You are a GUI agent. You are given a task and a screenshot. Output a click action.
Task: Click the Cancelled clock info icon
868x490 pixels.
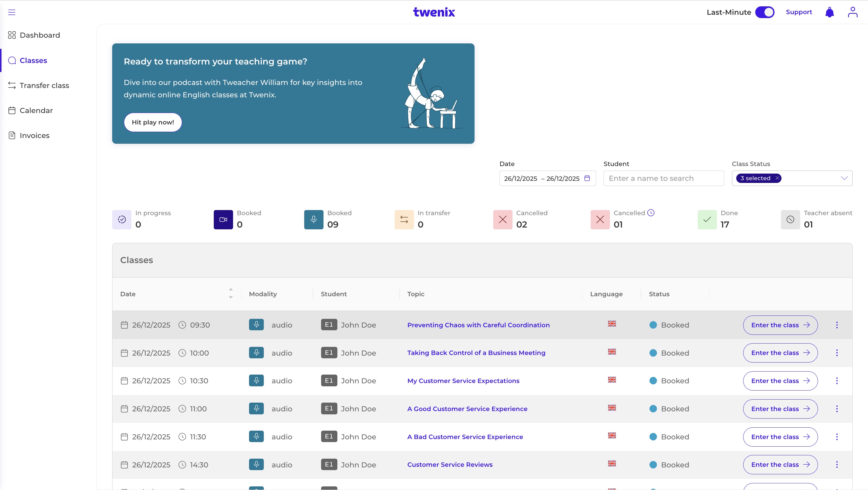coord(651,213)
